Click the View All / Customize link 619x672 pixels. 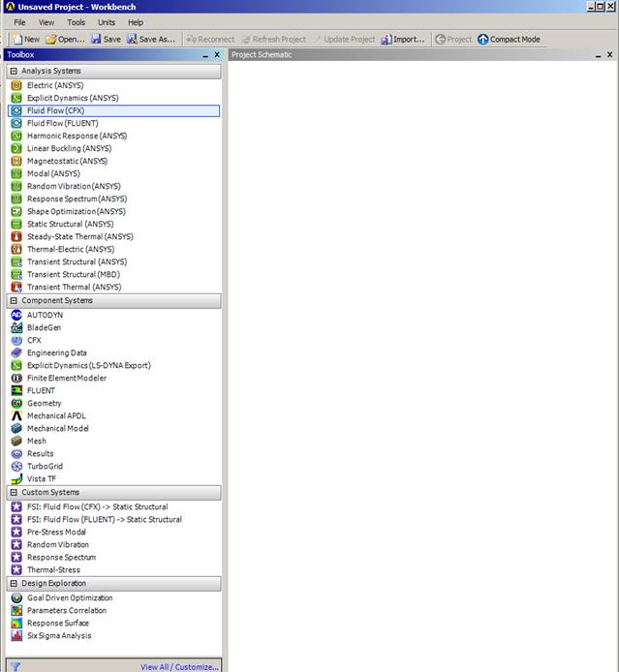(179, 666)
